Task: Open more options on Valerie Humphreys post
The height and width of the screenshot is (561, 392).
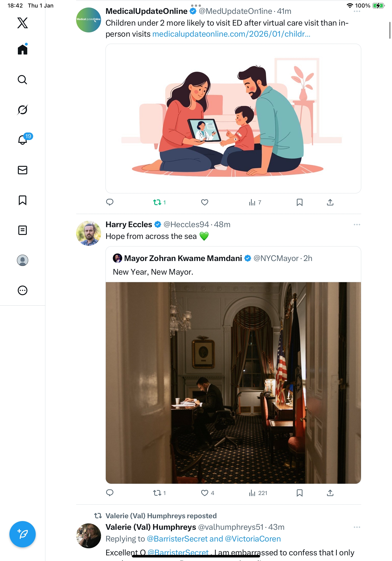Action: [357, 527]
